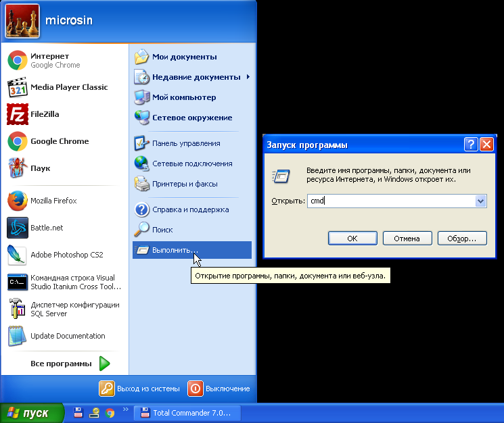Image resolution: width=504 pixels, height=423 pixels.
Task: Open SQL Server configuration manager icon
Action: point(18,309)
